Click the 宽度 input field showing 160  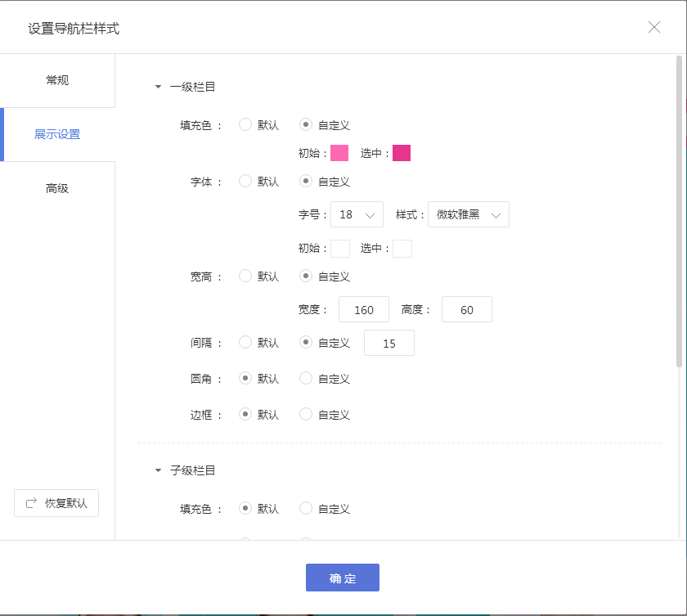(x=364, y=309)
